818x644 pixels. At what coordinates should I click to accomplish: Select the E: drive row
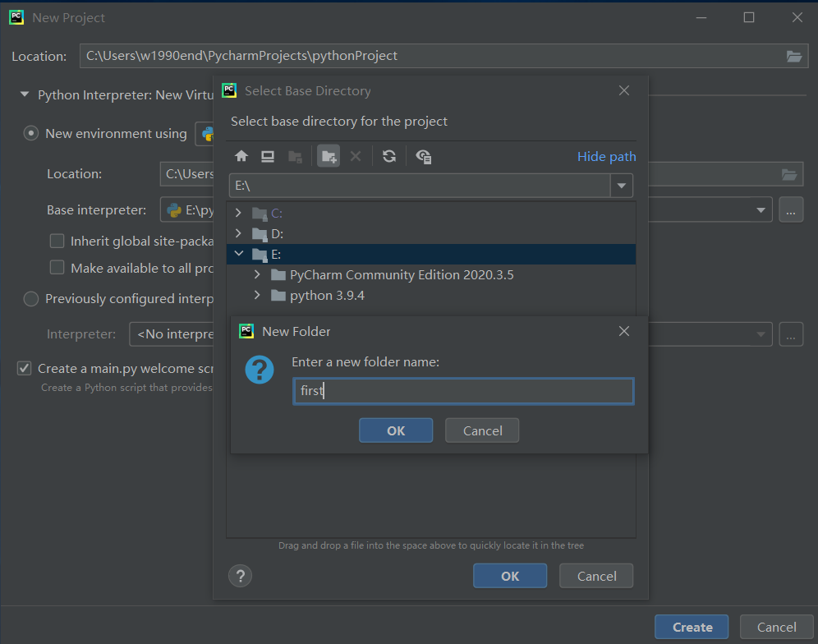click(431, 254)
